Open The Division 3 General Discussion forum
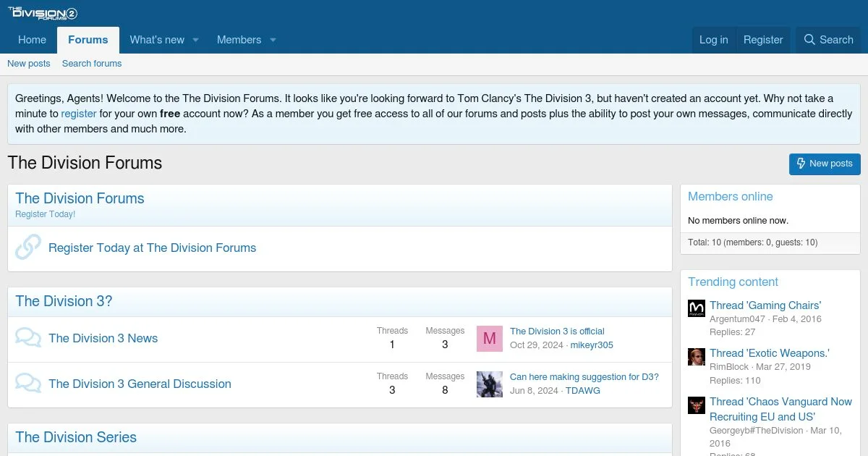This screenshot has width=868, height=456. (140, 384)
